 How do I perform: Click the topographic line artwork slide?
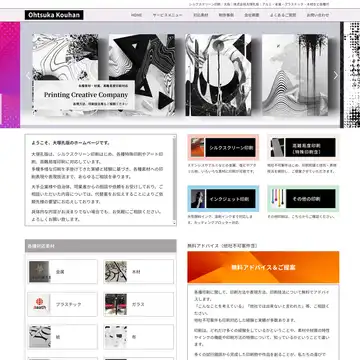click(65, 57)
